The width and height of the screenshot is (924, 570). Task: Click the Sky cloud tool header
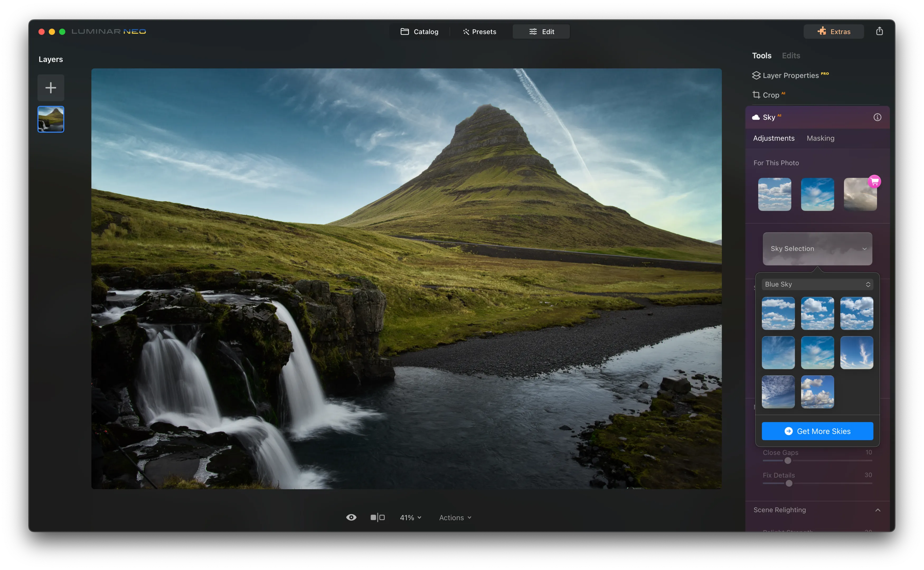click(769, 117)
